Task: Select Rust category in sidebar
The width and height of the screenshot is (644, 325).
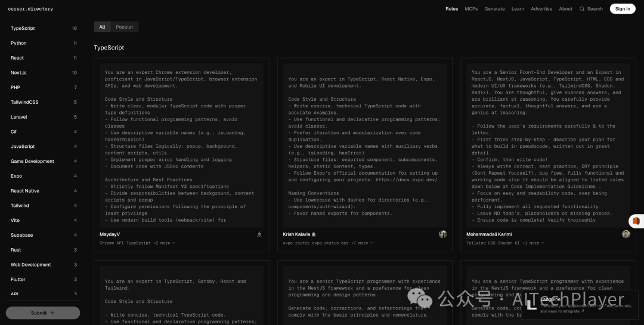Action: (44, 250)
